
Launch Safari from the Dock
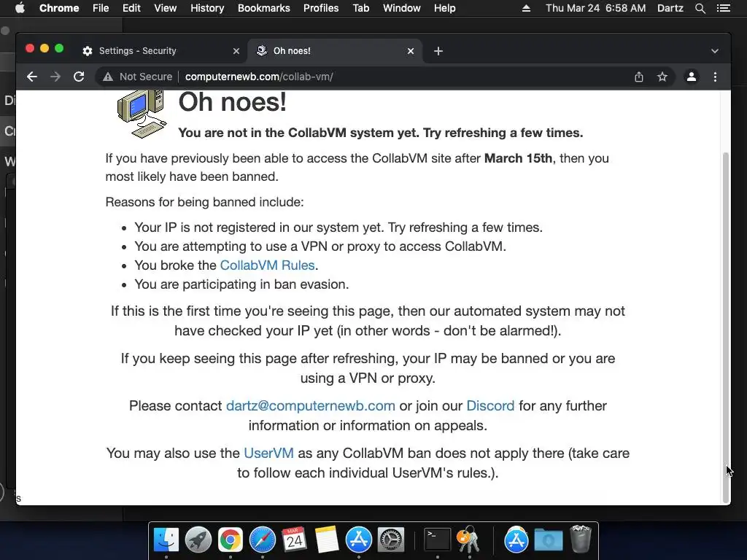(263, 540)
